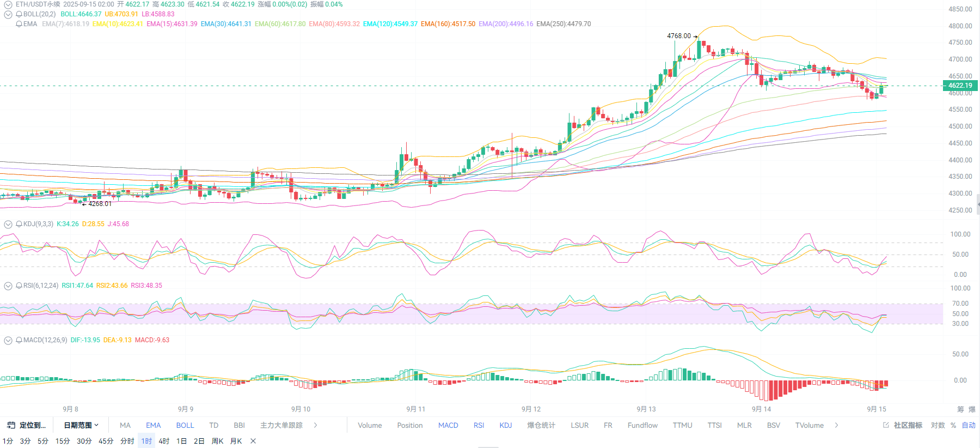
Task: Click the MACD alert bell icon
Action: [19, 340]
